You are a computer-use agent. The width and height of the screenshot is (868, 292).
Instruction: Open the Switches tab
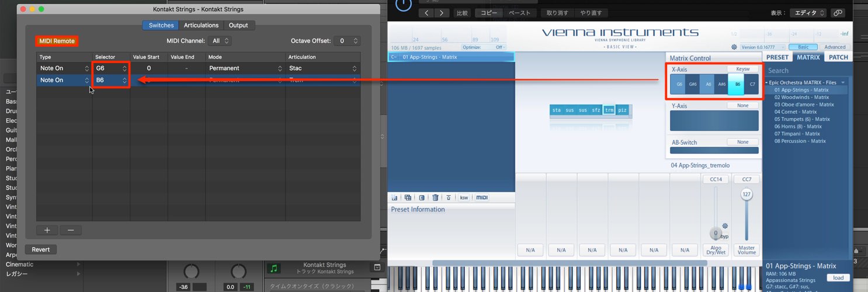coord(161,25)
